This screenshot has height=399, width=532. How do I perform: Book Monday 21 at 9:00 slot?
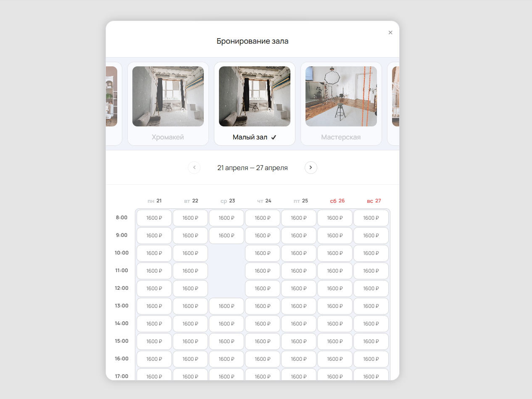tap(154, 236)
